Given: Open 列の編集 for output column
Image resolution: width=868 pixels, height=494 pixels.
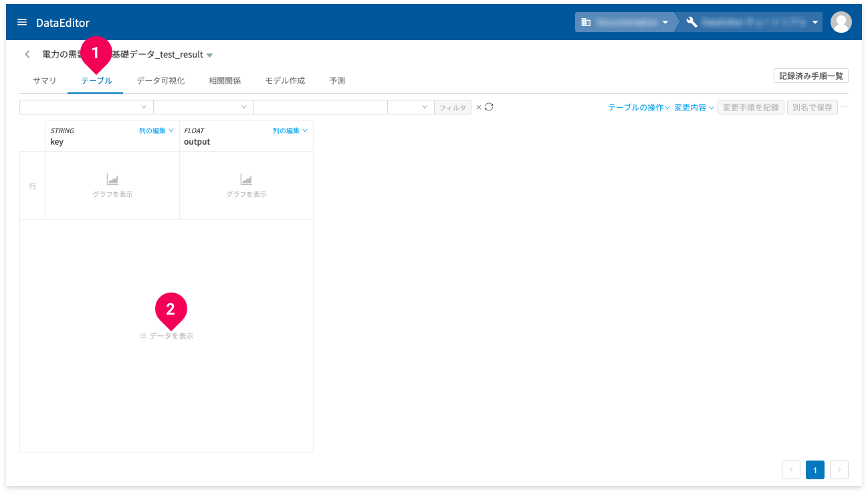Looking at the screenshot, I should tap(290, 131).
